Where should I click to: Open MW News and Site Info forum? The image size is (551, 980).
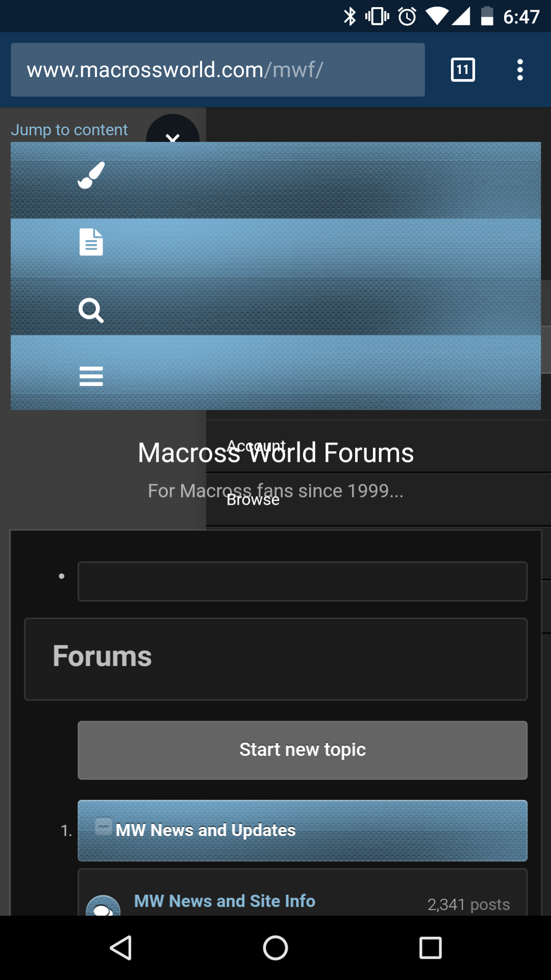pyautogui.click(x=224, y=901)
